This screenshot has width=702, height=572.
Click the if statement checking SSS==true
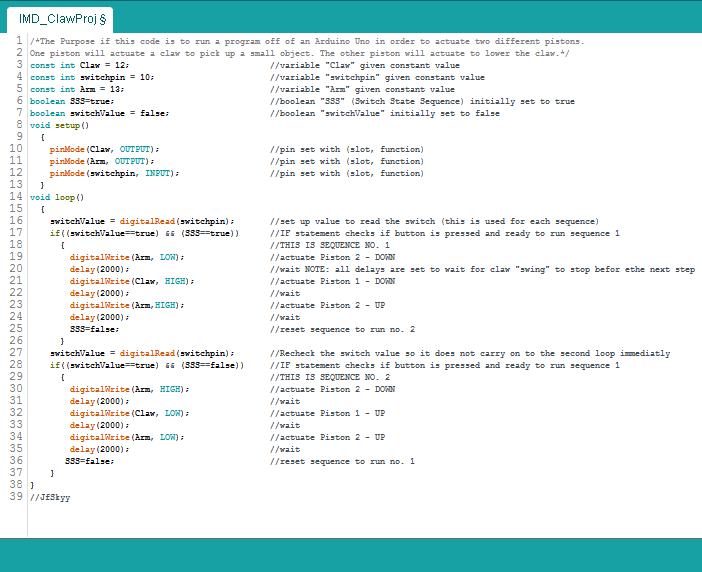[144, 234]
